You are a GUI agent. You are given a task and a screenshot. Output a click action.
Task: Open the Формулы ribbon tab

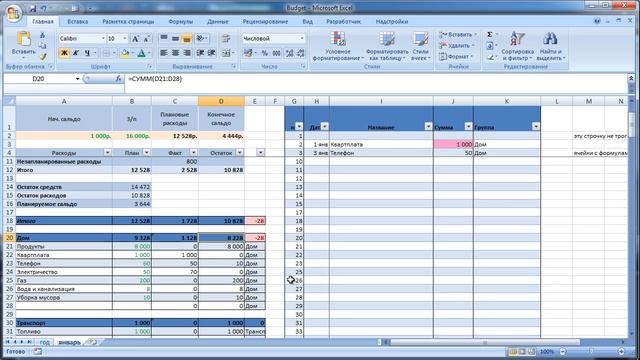tap(180, 22)
